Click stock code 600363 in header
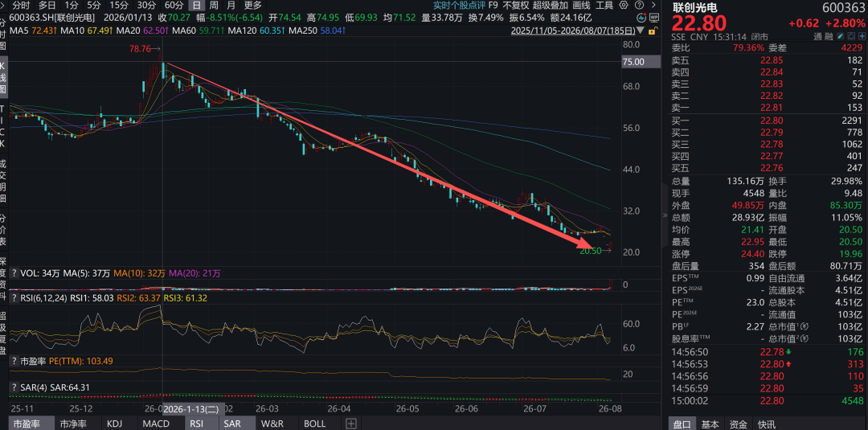Viewport: 868px width, 430px height. 843,8
